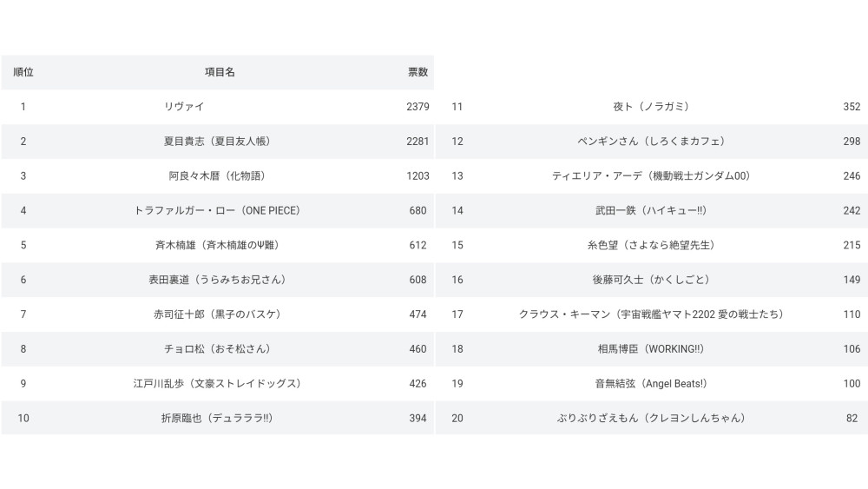Click the チョロ松（おそ松さん） entry
Image resolution: width=868 pixels, height=489 pixels.
pyautogui.click(x=217, y=349)
